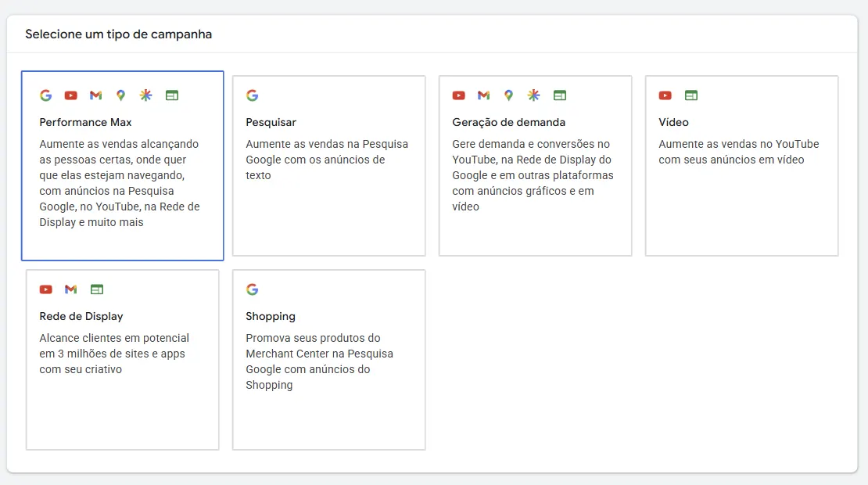This screenshot has width=868, height=485.
Task: Click description 'Gere demanda e conversões no YouTube'
Action: [533, 175]
